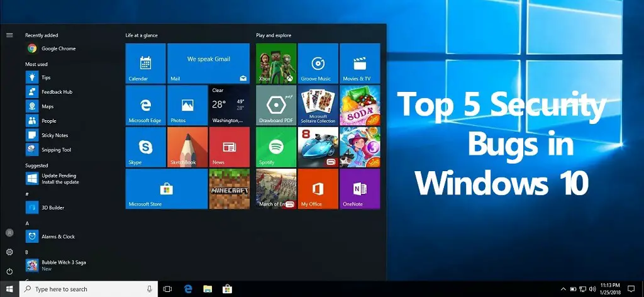Open the taskbar clock showing 11:13 PM
This screenshot has height=297, width=644.
pyautogui.click(x=610, y=289)
